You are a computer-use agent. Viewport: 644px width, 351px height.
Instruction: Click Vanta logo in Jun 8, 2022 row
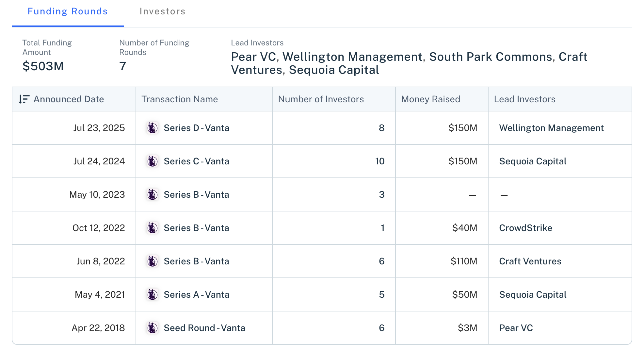(x=152, y=261)
